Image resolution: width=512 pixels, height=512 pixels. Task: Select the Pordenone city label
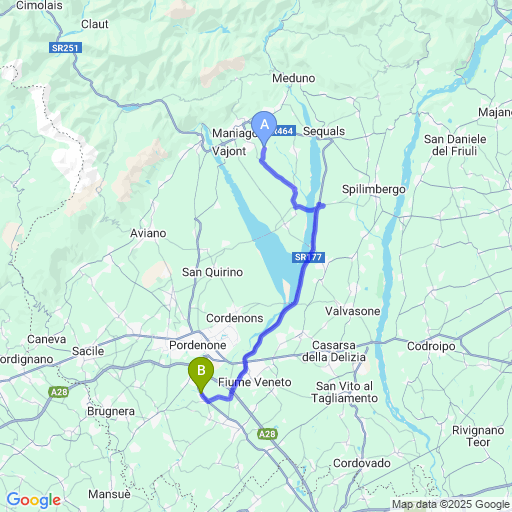coord(198,345)
